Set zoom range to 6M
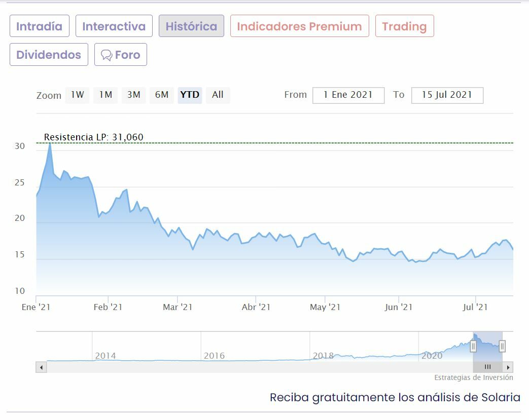Image resolution: width=529 pixels, height=420 pixels. [162, 95]
